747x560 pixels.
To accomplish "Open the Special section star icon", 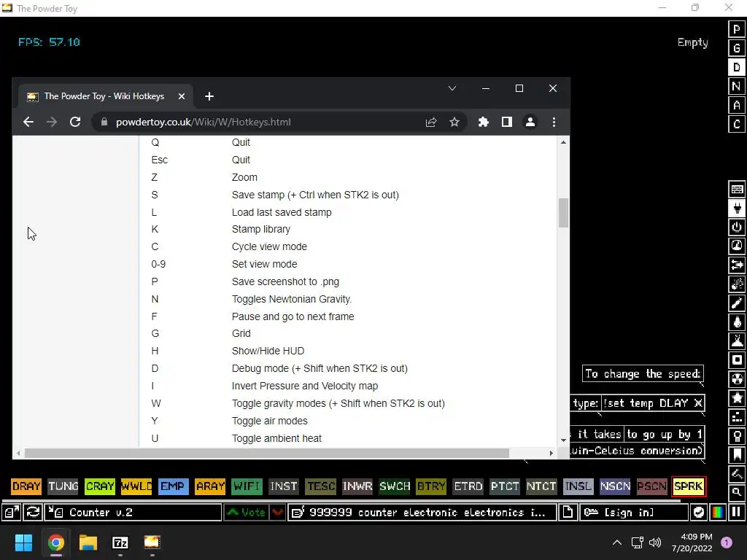I will (737, 398).
